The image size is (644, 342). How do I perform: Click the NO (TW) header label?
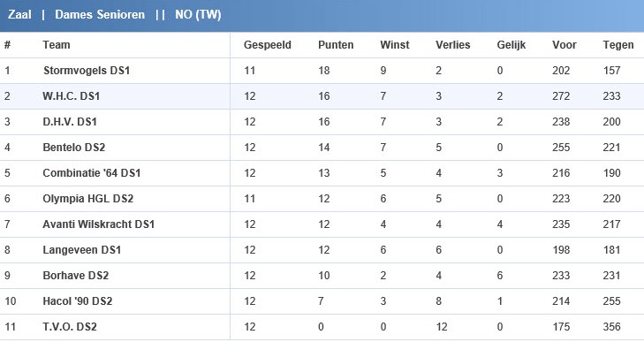pos(198,15)
